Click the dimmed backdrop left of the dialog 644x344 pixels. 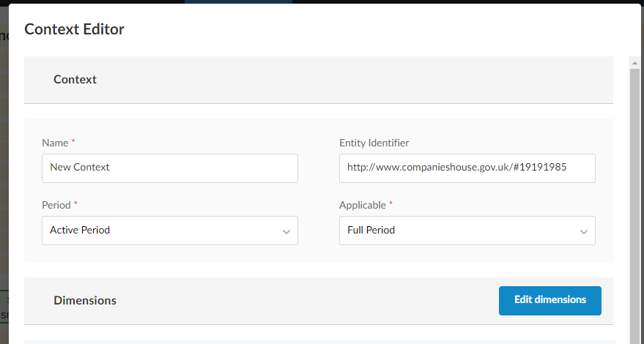pos(4,183)
